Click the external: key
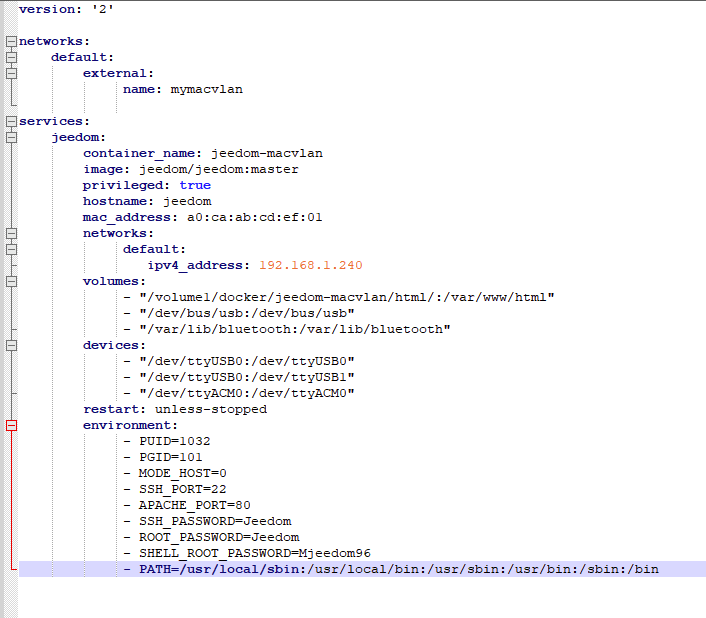The image size is (706, 618). 118,73
